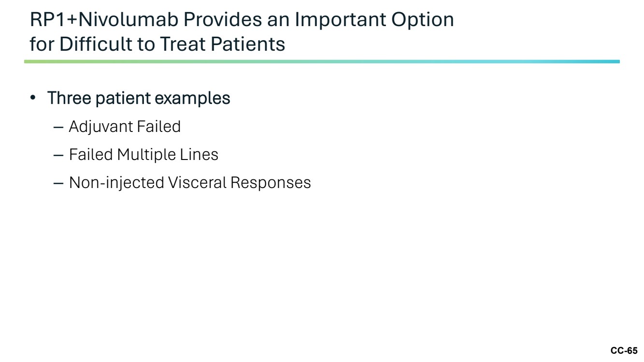This screenshot has height=362, width=644.
Task: Click the round bullet before 'Three patient examples'
Action: pos(33,98)
